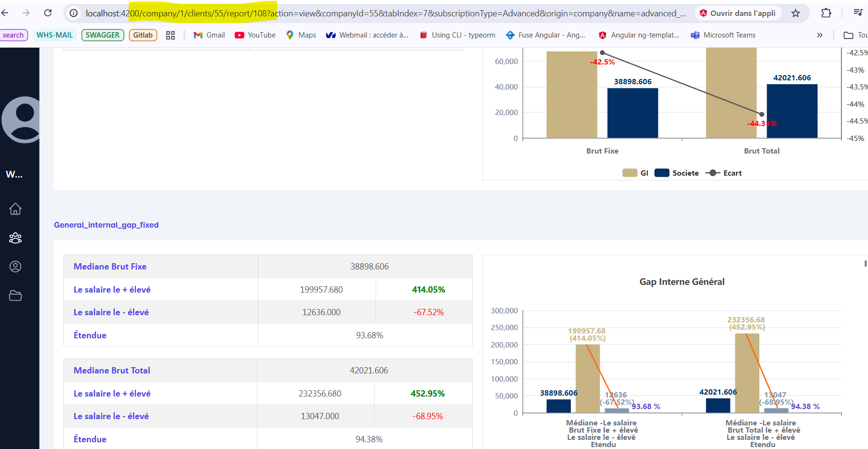Toggle Societe series in chart legend
Image resolution: width=868 pixels, height=449 pixels.
677,173
